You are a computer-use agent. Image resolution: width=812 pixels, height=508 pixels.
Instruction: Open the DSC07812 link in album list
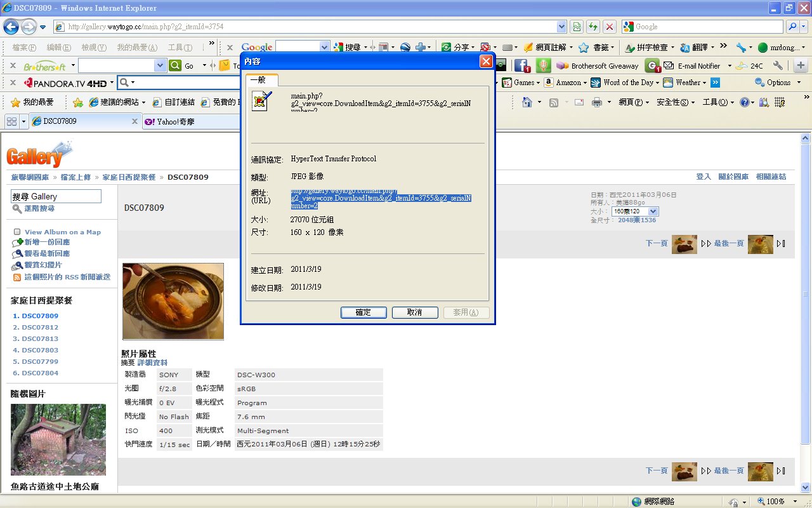tap(40, 327)
